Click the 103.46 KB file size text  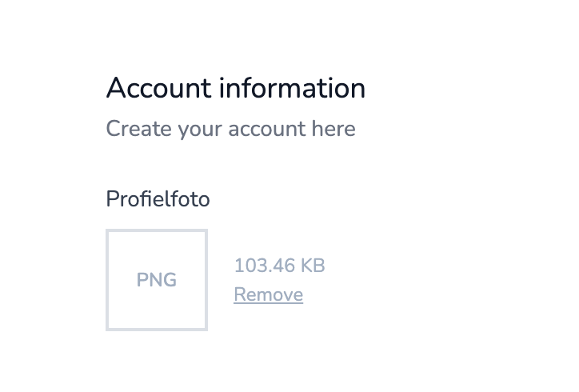(279, 266)
